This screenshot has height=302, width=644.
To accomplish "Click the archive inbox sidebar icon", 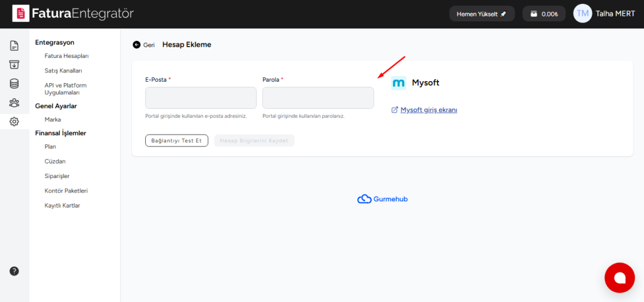I will click(x=14, y=64).
